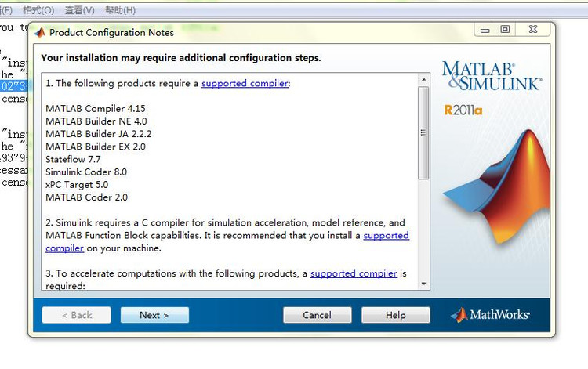Select the text MATLAB Coder 2.0
The image size is (588, 369).
[x=86, y=197]
